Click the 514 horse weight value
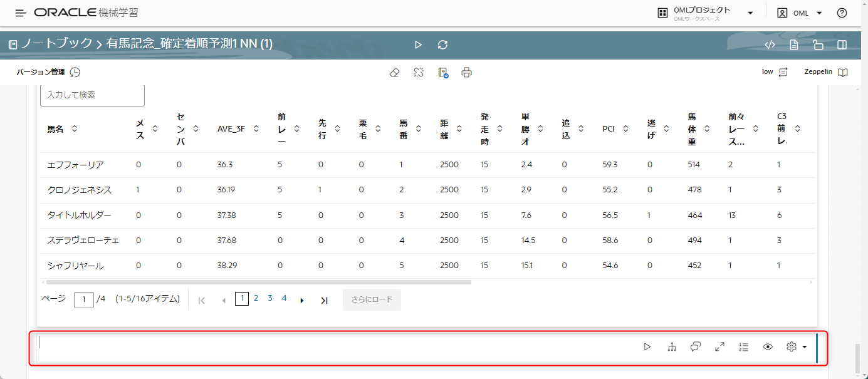Image resolution: width=868 pixels, height=379 pixels. tap(694, 165)
